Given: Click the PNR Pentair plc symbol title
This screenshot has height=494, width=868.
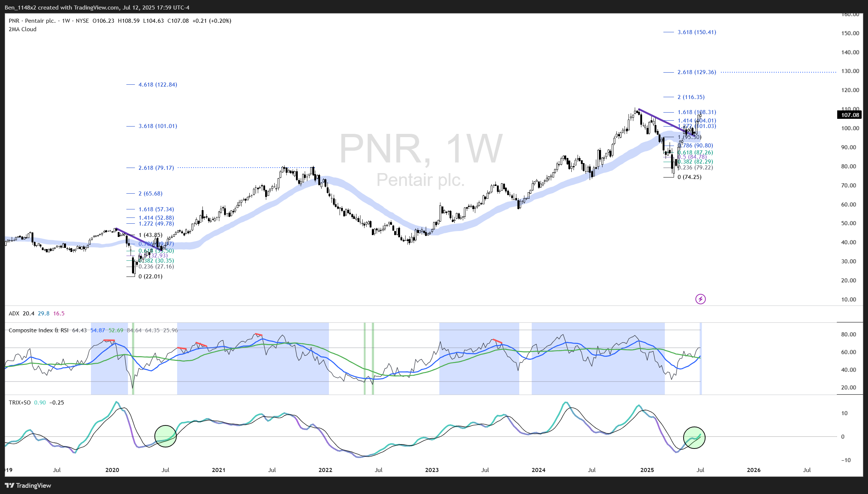Looking at the screenshot, I should [x=32, y=21].
